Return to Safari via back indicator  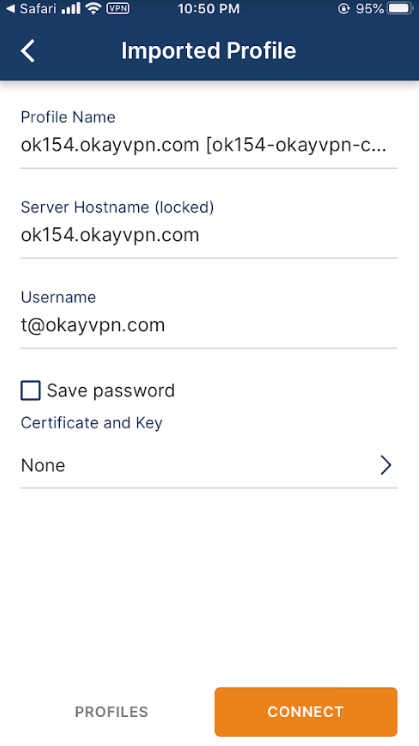(x=29, y=9)
